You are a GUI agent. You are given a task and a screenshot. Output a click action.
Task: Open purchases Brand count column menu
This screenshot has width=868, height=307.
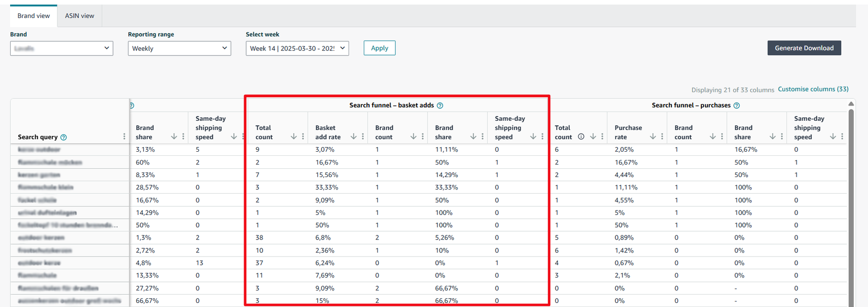tap(722, 136)
